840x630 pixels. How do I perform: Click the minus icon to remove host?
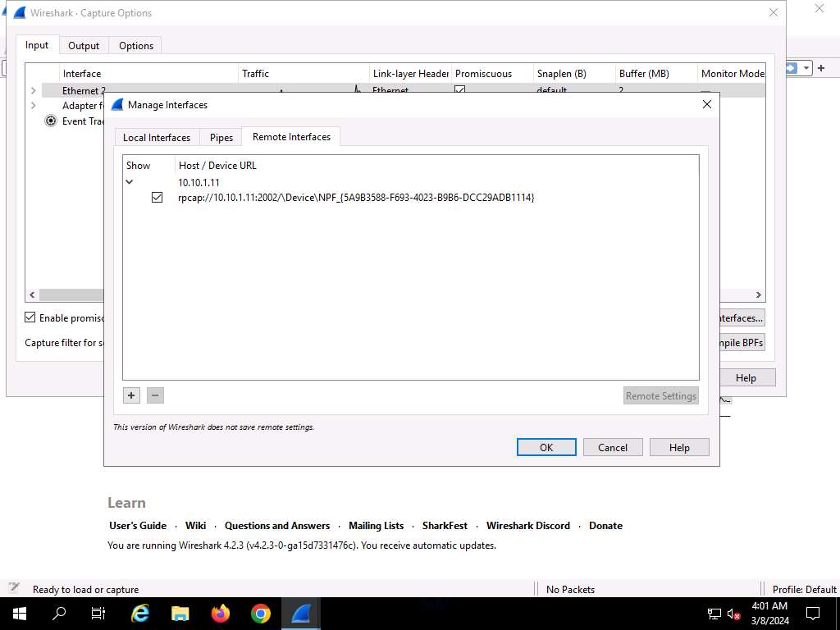[155, 395]
